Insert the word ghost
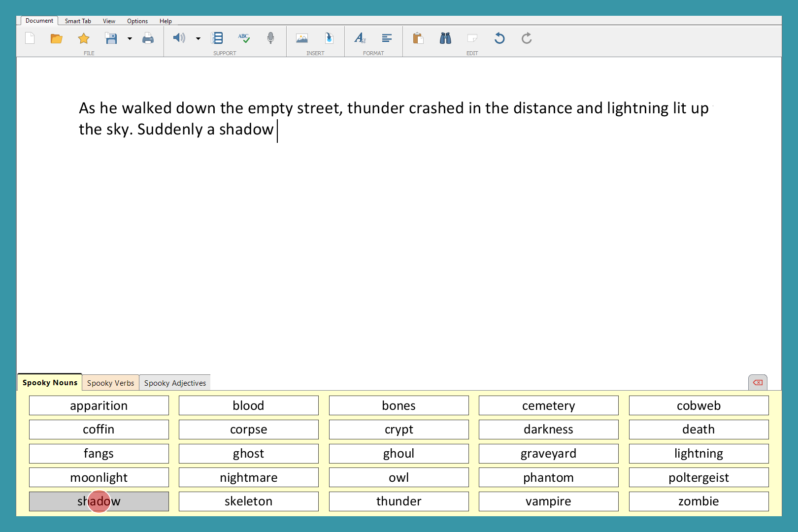This screenshot has height=532, width=798. coord(249,454)
